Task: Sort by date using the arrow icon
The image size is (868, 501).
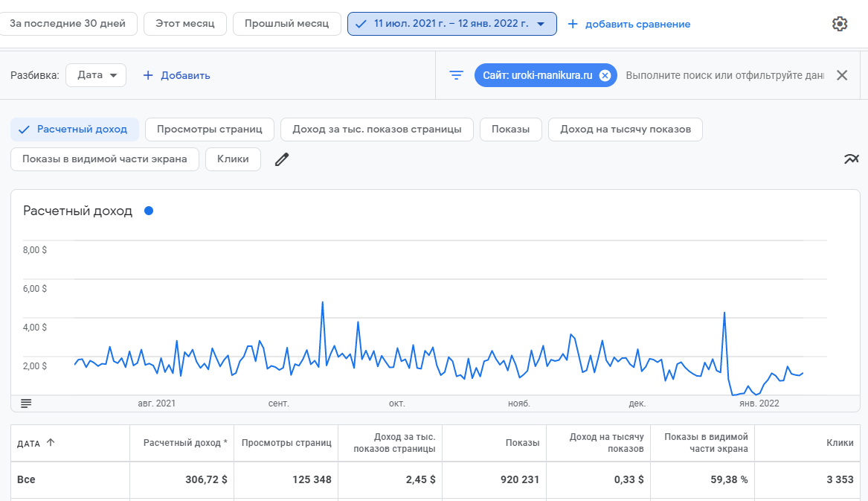Action: point(51,442)
